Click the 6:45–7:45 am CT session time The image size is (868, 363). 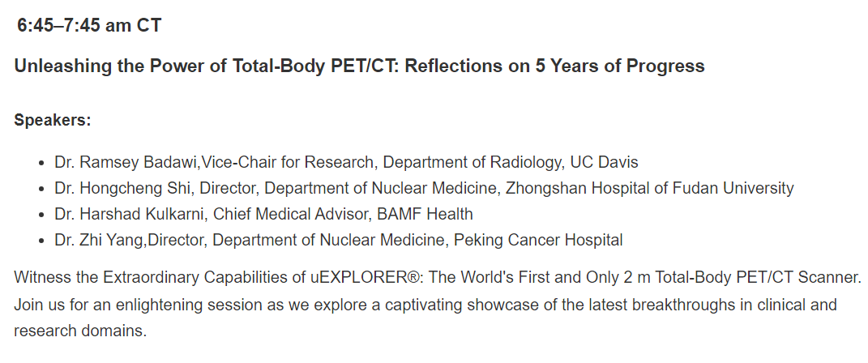[89, 26]
